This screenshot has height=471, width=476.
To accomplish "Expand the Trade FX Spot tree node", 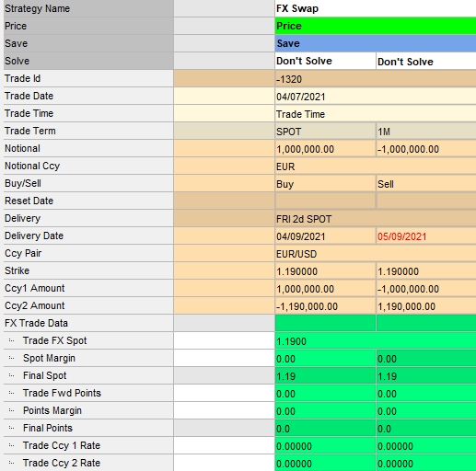I will (12, 340).
